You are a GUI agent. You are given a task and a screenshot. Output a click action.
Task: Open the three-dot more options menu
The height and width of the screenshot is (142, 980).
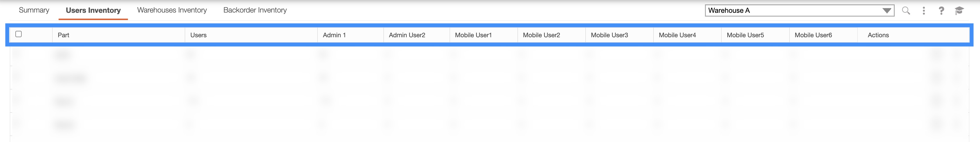pyautogui.click(x=924, y=11)
